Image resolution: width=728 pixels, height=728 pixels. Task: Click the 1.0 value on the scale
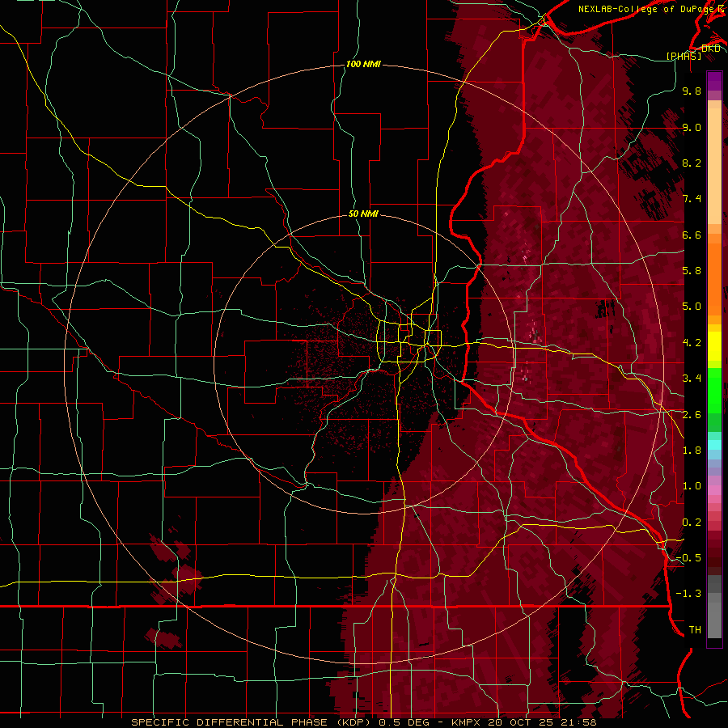pos(692,486)
